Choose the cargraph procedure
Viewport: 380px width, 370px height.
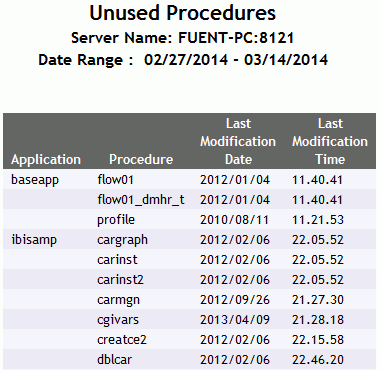122,240
